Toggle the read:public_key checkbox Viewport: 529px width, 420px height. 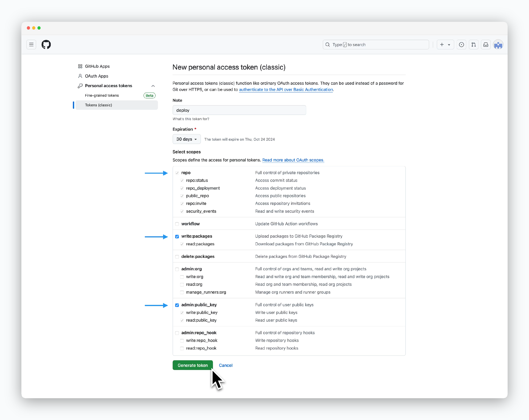pyautogui.click(x=182, y=320)
